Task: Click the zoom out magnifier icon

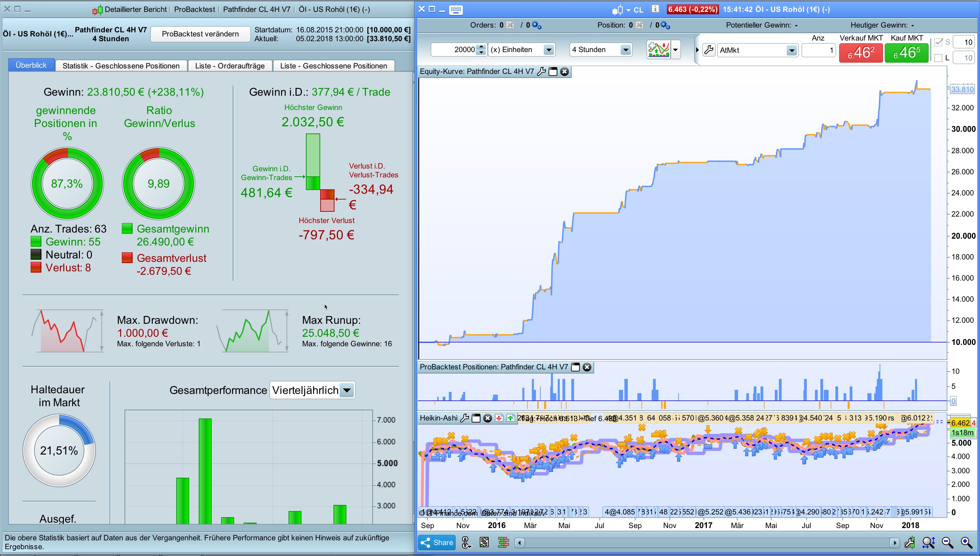Action: pyautogui.click(x=947, y=542)
